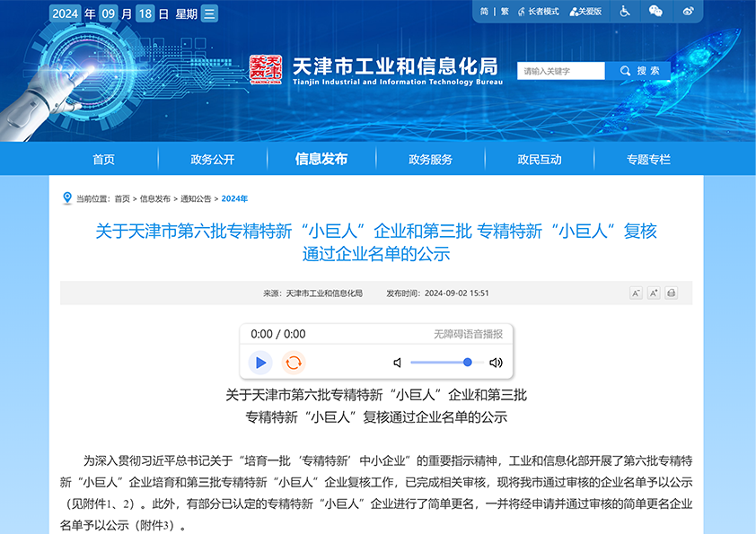Toggle repeat on the audio player
The width and height of the screenshot is (756, 534).
294,362
